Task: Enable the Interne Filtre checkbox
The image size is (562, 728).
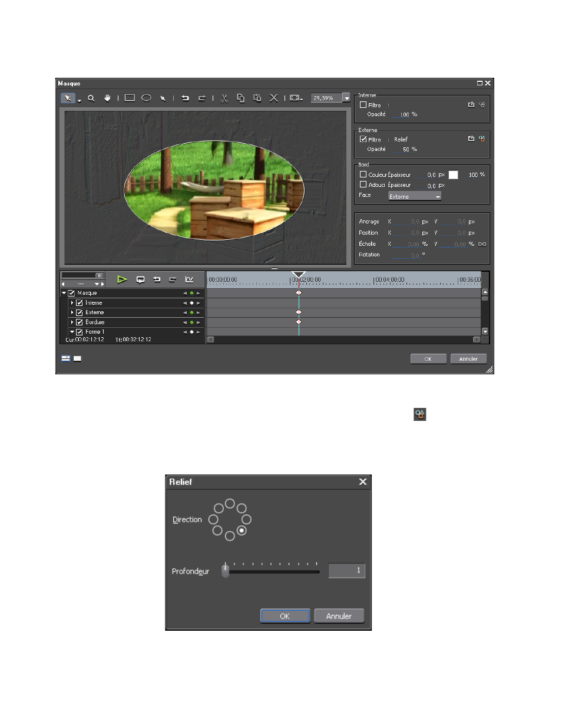Action: pyautogui.click(x=363, y=105)
